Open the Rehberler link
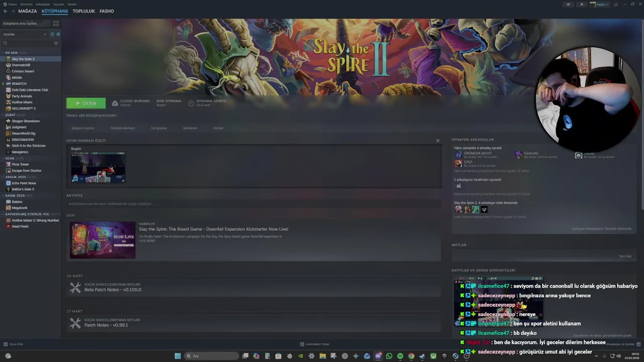 [x=190, y=128]
